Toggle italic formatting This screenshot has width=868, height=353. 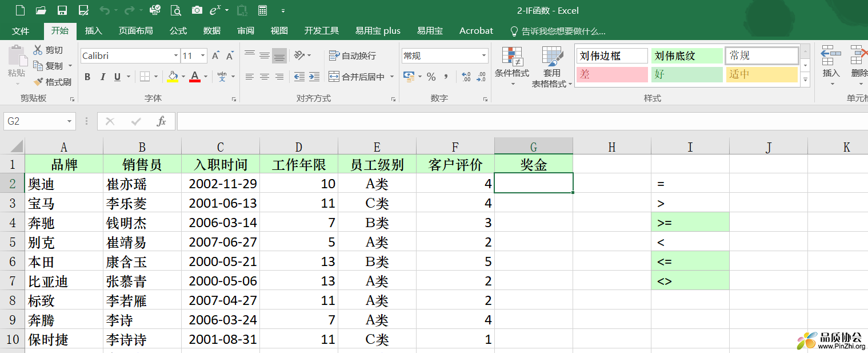tap(103, 77)
